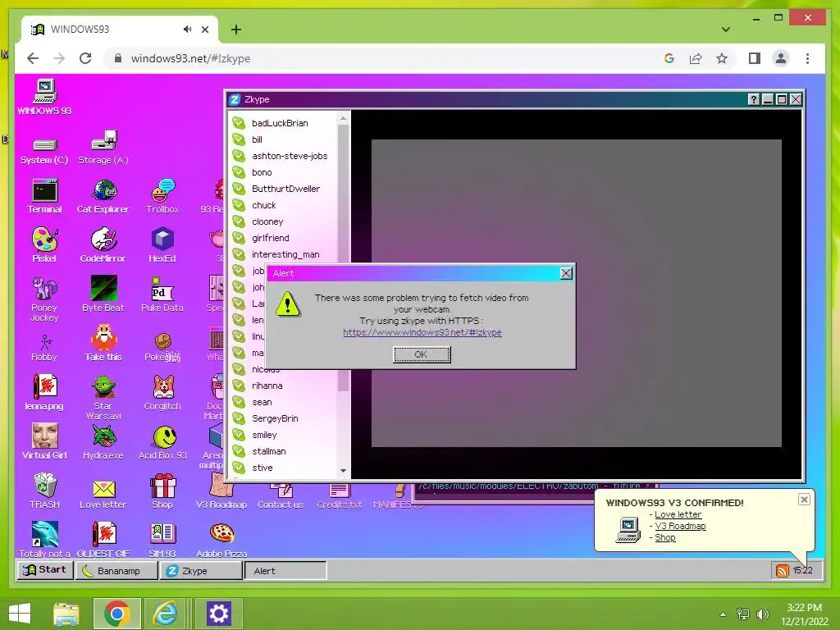This screenshot has width=840, height=630.
Task: Open the Shop link in notification
Action: [664, 537]
